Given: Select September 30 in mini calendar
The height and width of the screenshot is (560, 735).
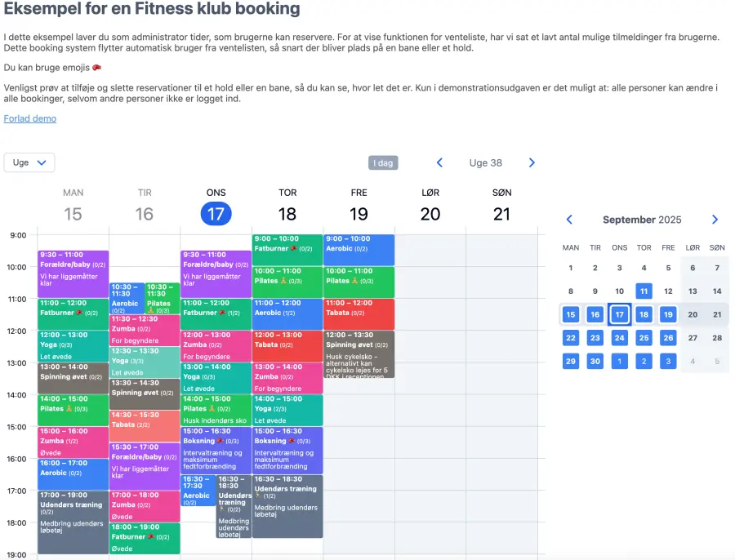Looking at the screenshot, I should (x=595, y=361).
